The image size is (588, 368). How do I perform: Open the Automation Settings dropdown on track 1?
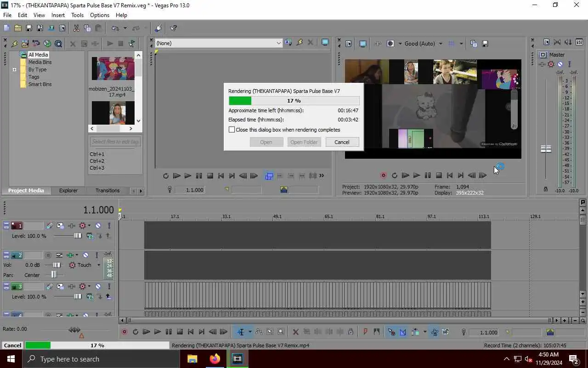(89, 226)
